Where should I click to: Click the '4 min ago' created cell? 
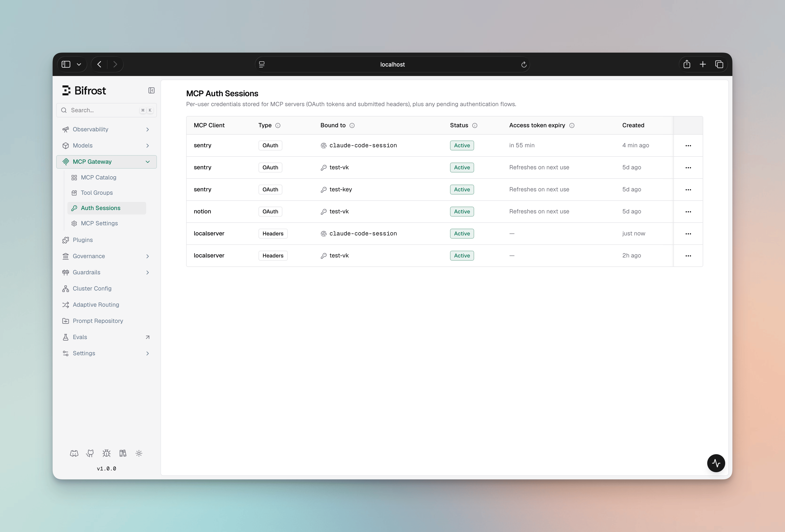[635, 145]
